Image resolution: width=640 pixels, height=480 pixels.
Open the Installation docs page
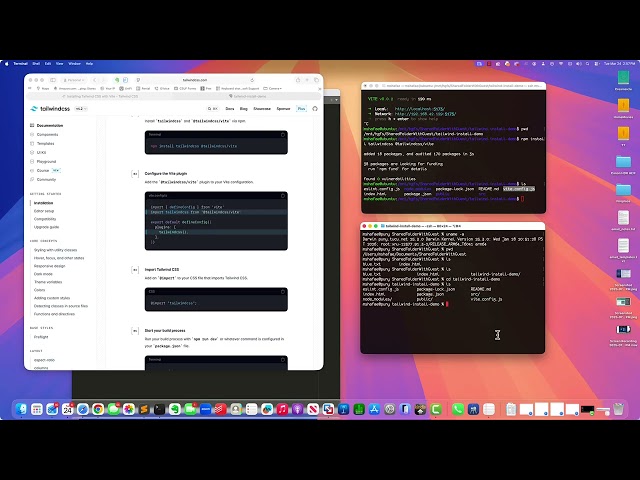pyautogui.click(x=43, y=203)
